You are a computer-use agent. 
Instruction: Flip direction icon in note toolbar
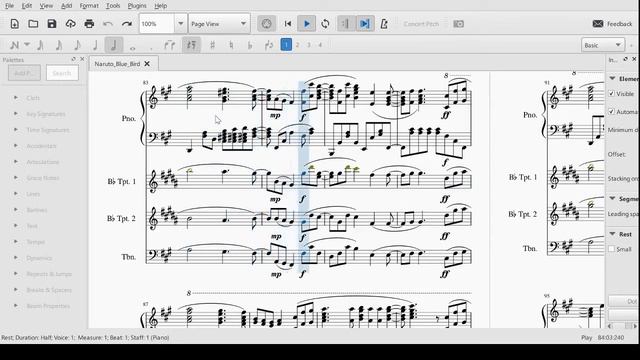click(269, 45)
